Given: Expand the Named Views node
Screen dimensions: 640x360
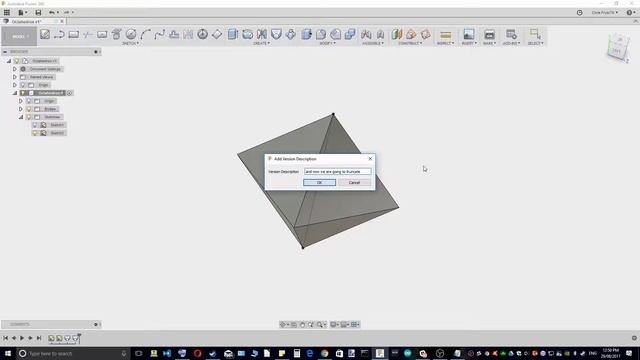Looking at the screenshot, I should (x=15, y=77).
